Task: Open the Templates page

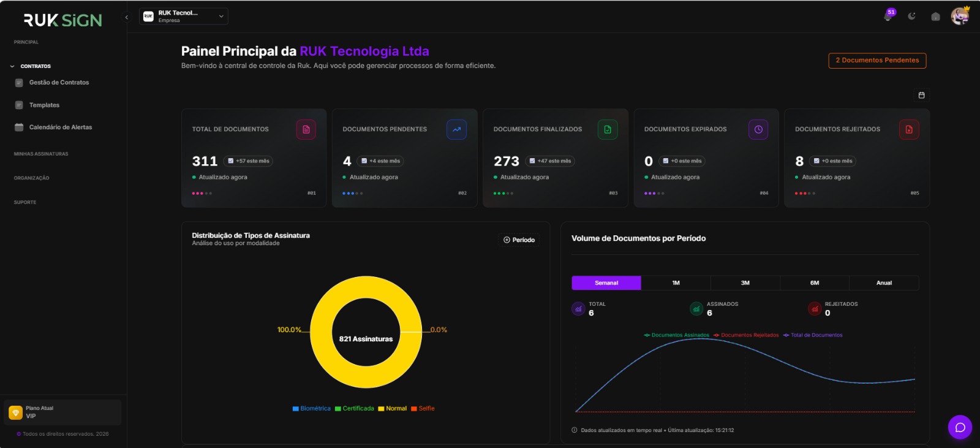Action: tap(44, 105)
